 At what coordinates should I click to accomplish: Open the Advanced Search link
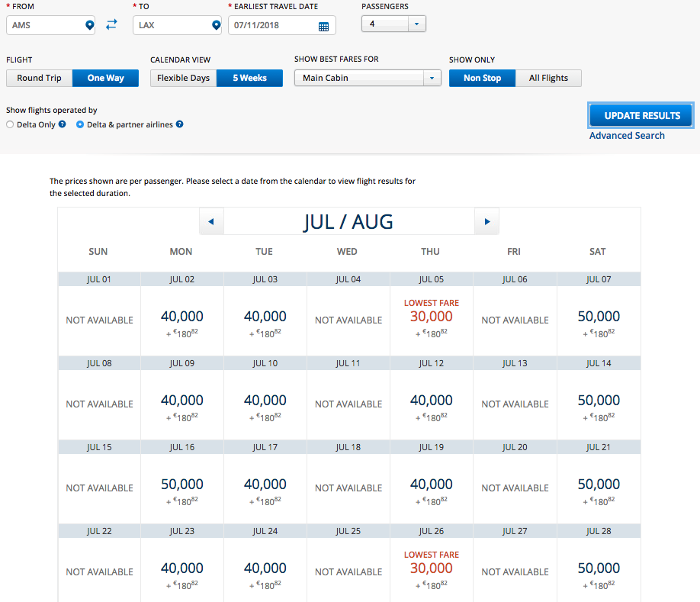627,136
